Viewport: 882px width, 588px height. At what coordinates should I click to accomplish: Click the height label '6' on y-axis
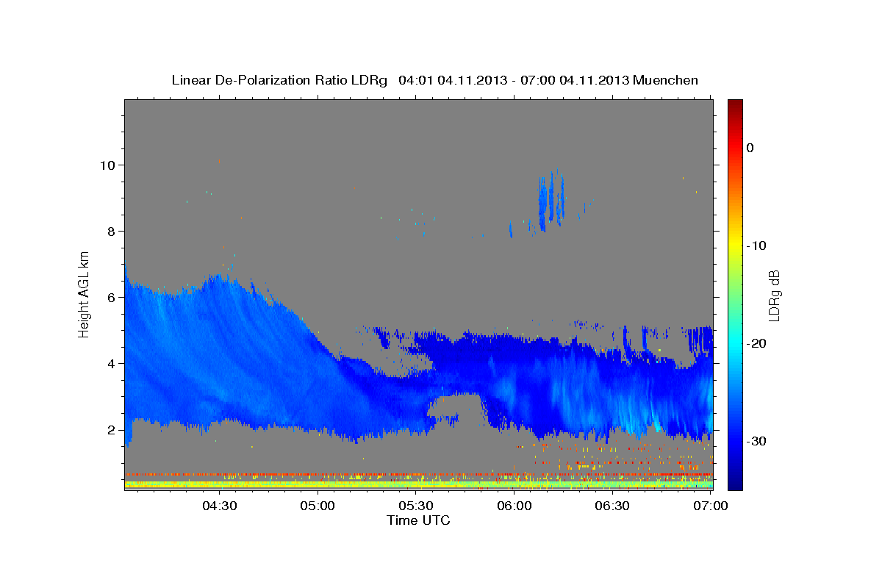[x=112, y=297]
